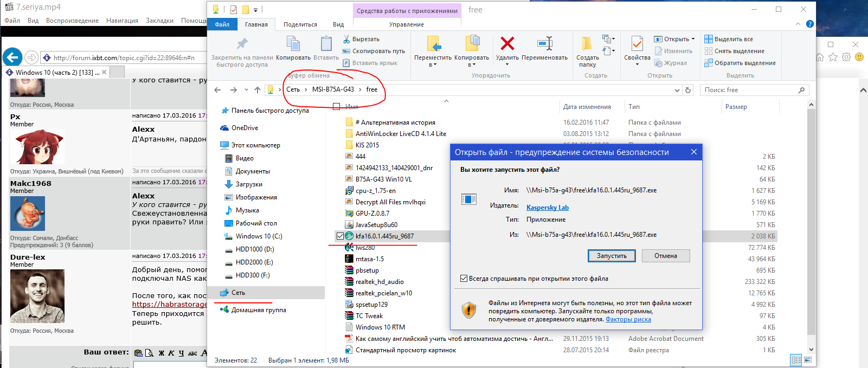
Task: Refresh the Explorer address bar
Action: coord(688,90)
